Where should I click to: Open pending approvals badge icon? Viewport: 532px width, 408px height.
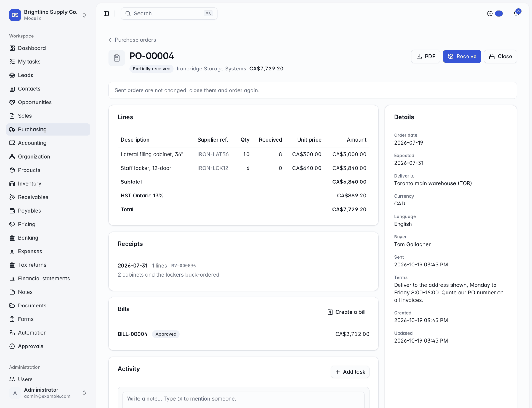[495, 13]
